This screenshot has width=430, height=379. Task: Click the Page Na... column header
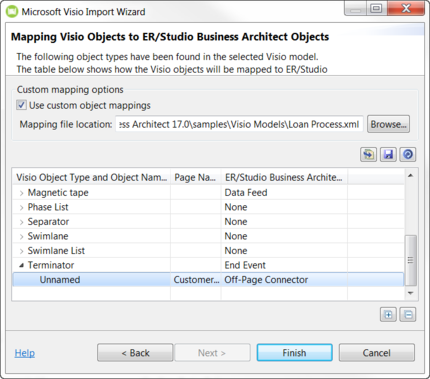(x=196, y=177)
